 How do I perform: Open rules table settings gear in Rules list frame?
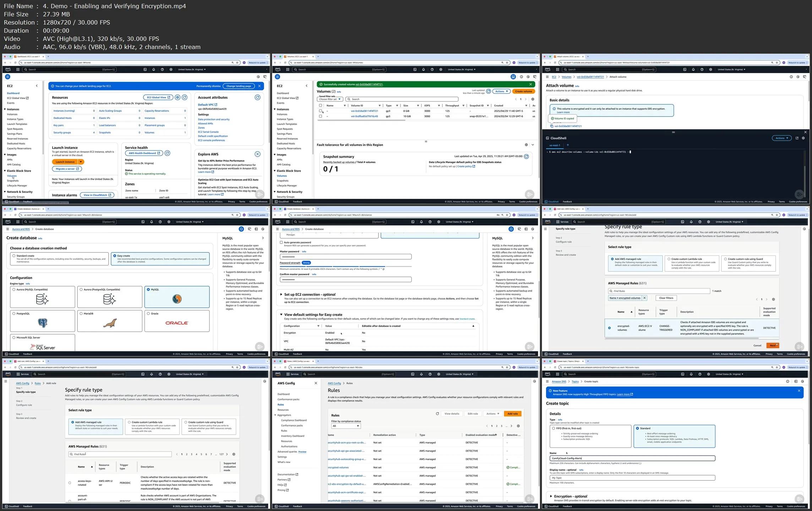click(518, 426)
